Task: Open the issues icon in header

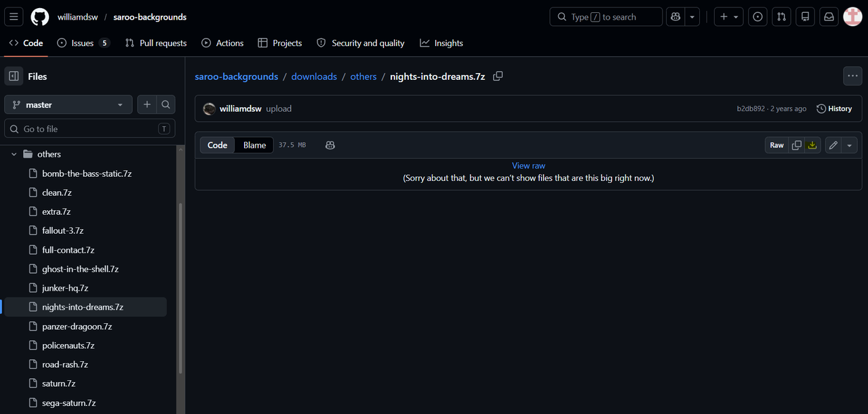Action: (758, 17)
